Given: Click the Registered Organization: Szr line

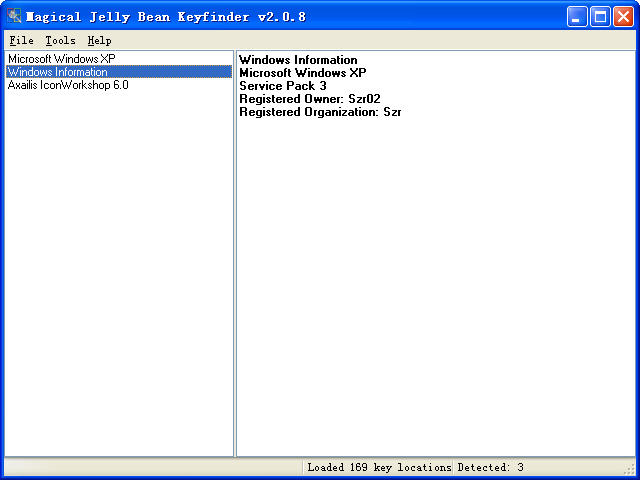Looking at the screenshot, I should tap(320, 112).
